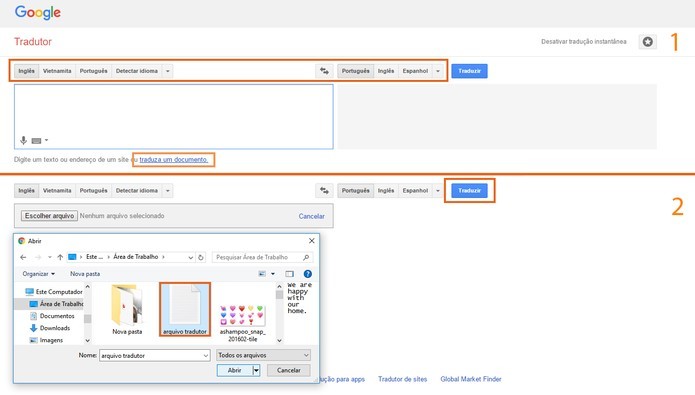Close the Abrir file dialog with X
This screenshot has height=395, width=695.
[312, 241]
